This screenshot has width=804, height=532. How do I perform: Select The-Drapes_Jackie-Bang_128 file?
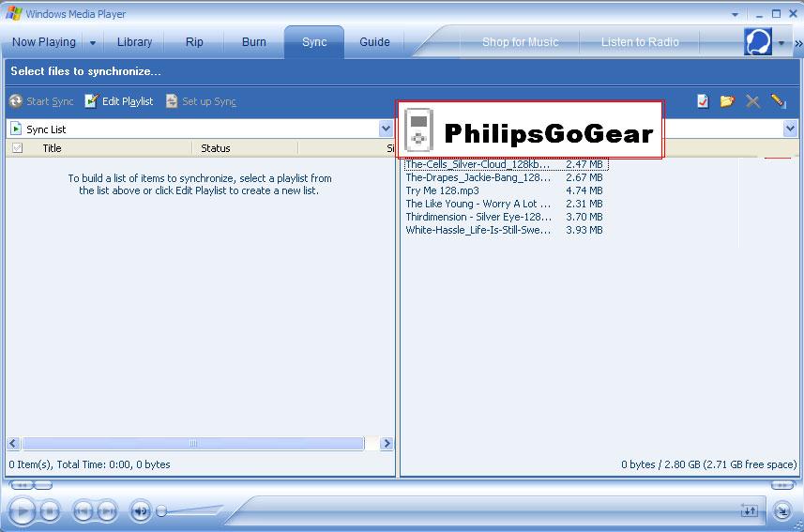coord(505,177)
